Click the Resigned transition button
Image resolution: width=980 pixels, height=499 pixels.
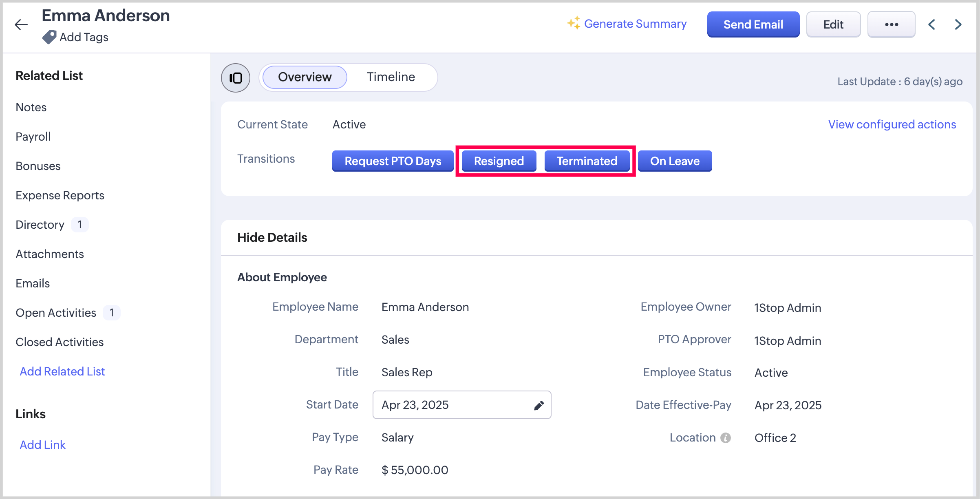tap(499, 161)
